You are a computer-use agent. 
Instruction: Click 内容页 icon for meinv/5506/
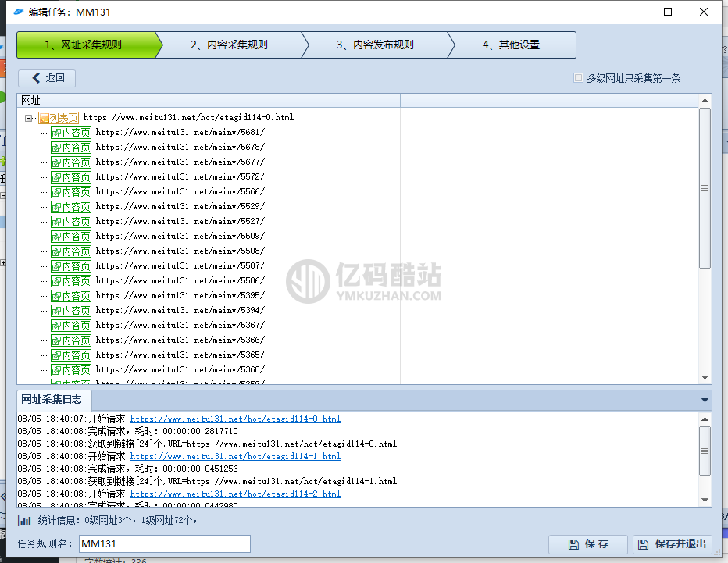(71, 281)
